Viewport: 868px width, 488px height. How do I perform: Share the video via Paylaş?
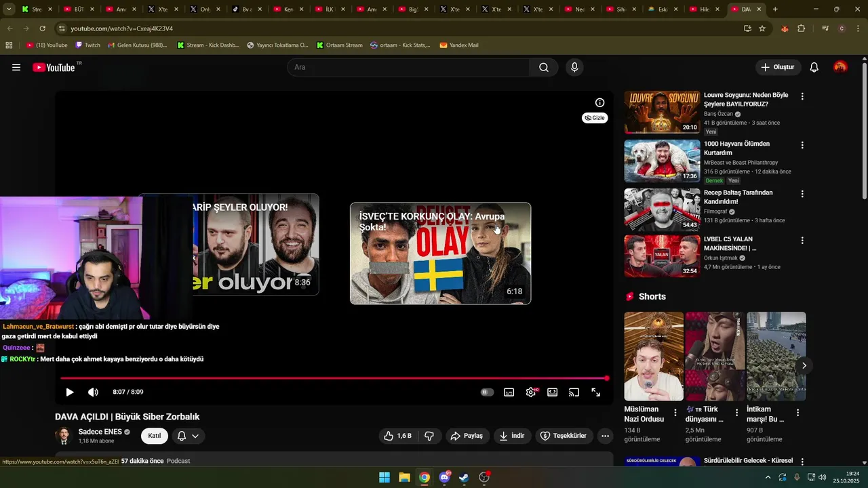click(x=467, y=436)
